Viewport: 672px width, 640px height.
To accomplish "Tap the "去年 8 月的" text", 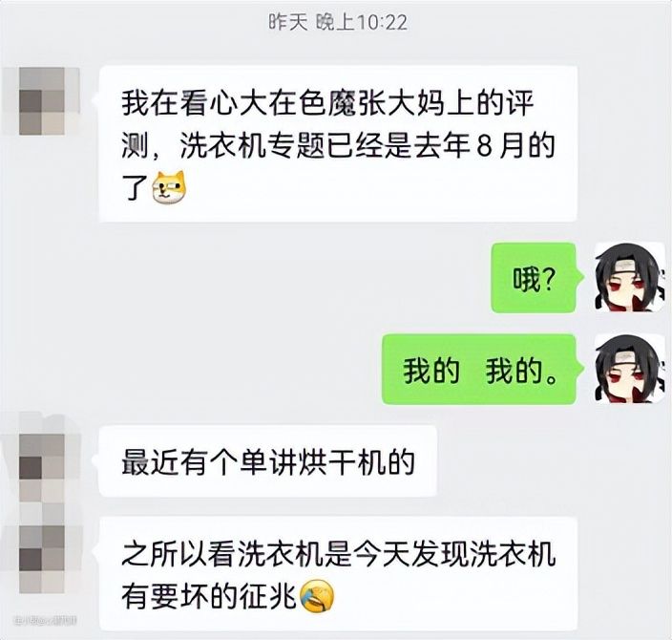I will pyautogui.click(x=484, y=146).
